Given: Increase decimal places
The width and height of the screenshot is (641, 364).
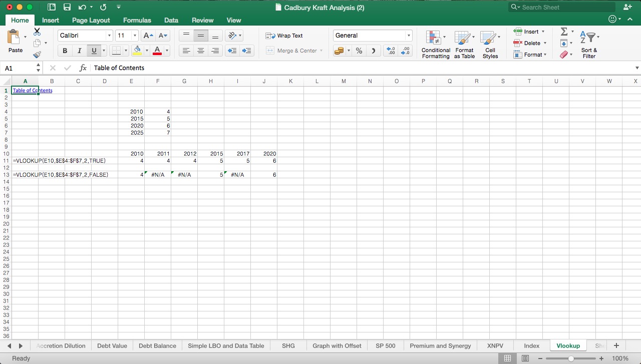Looking at the screenshot, I should pyautogui.click(x=391, y=51).
